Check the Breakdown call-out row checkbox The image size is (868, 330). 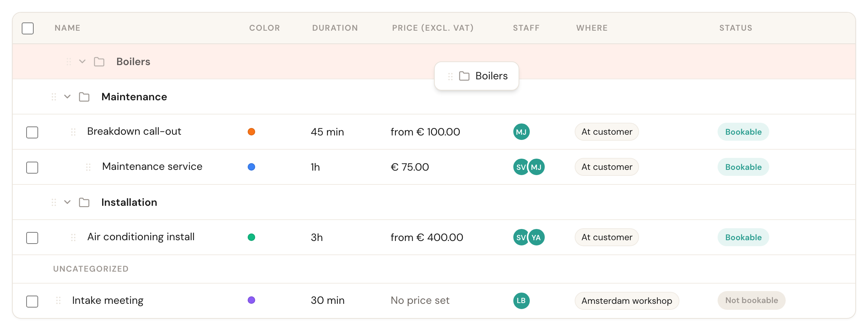point(32,132)
